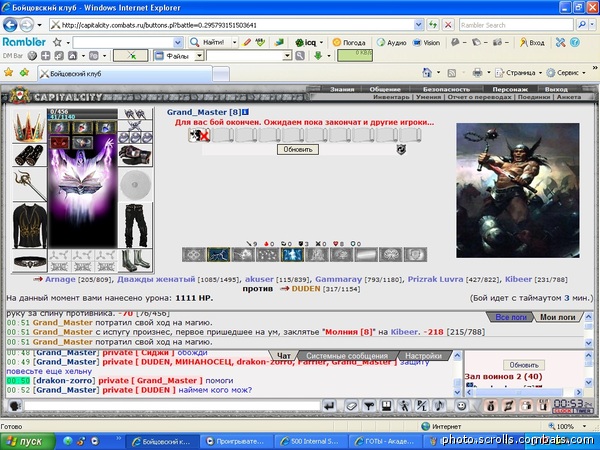Select the round shield slot
This screenshot has height=450, width=600.
135,185
